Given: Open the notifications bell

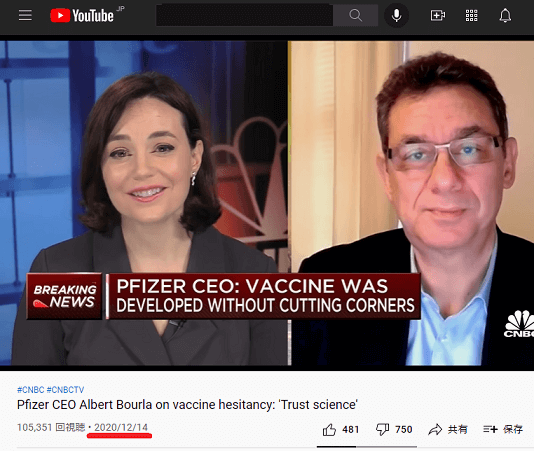Looking at the screenshot, I should (x=505, y=15).
